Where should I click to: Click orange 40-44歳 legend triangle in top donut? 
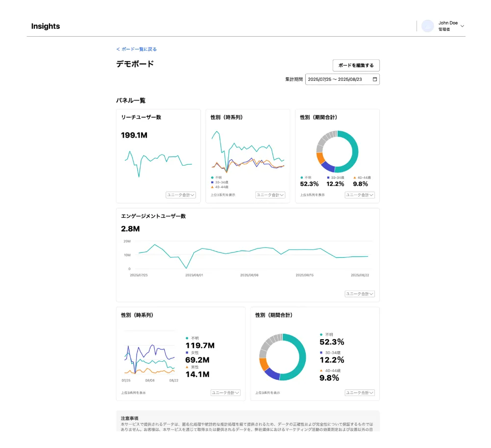[x=354, y=177]
